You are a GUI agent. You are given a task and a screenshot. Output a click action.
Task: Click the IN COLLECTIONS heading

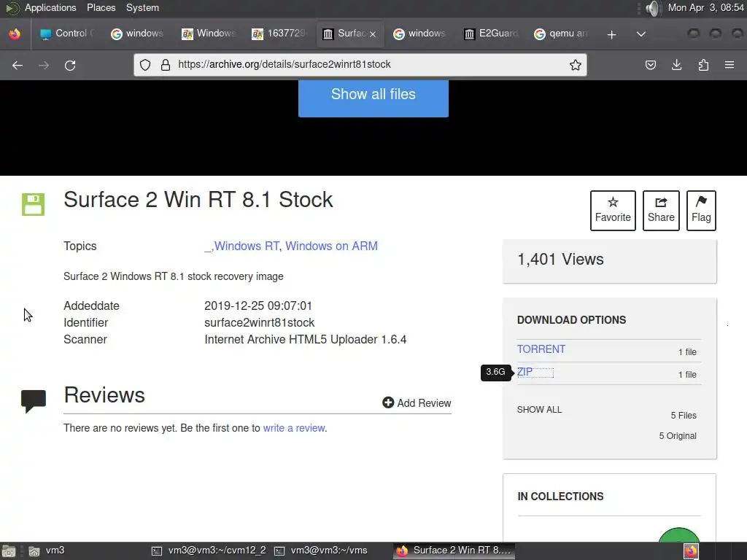[x=560, y=496]
